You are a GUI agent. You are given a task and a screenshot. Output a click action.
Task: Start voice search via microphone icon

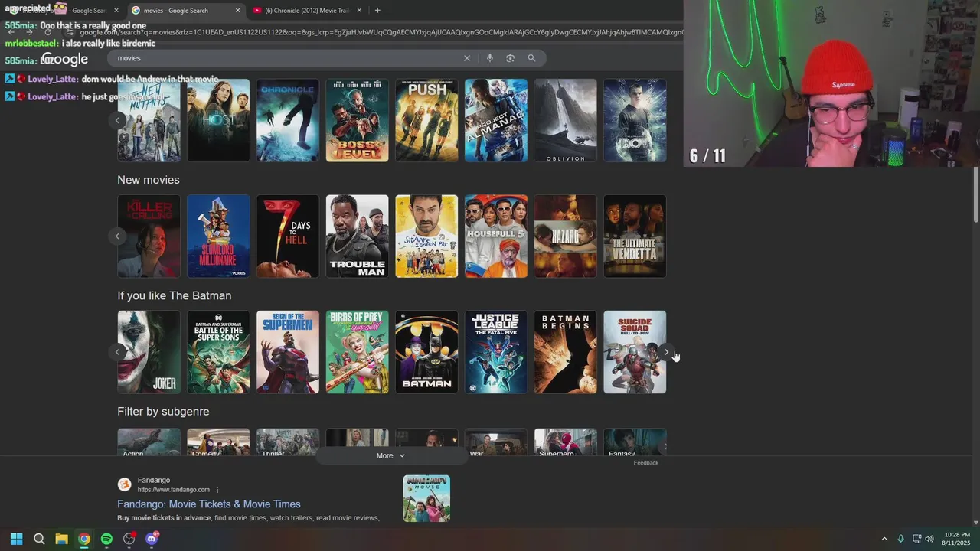pos(490,58)
